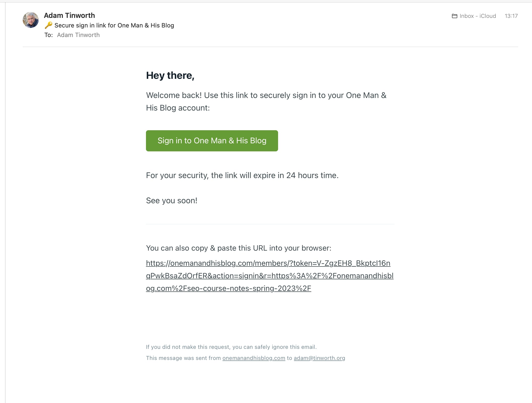Image resolution: width=532 pixels, height=403 pixels.
Task: Select the "Secure sign in link" subject line
Action: point(114,25)
